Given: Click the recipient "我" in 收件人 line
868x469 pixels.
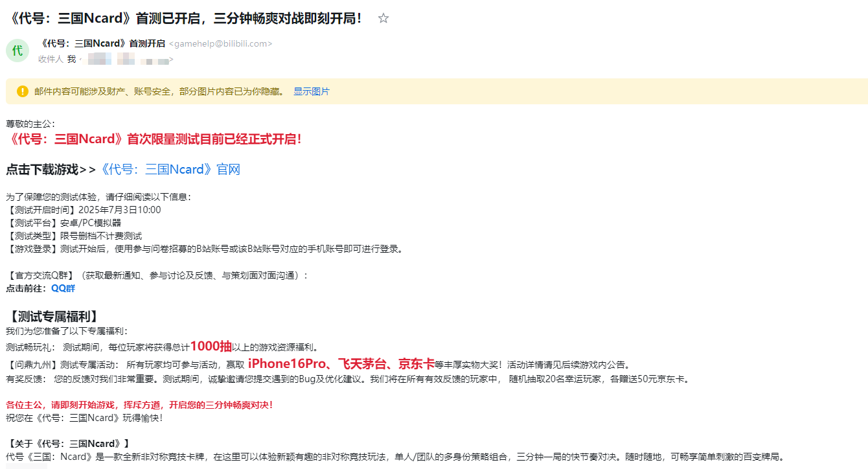Looking at the screenshot, I should point(71,60).
